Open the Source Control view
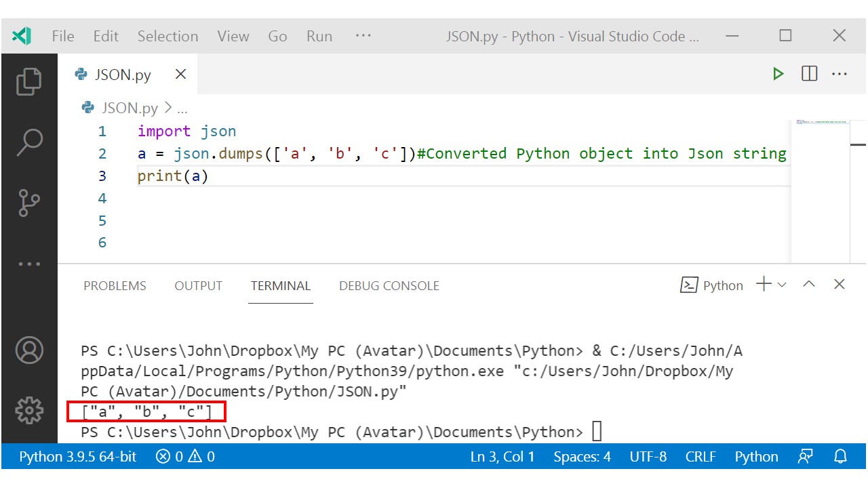This screenshot has width=868, height=488. point(28,201)
